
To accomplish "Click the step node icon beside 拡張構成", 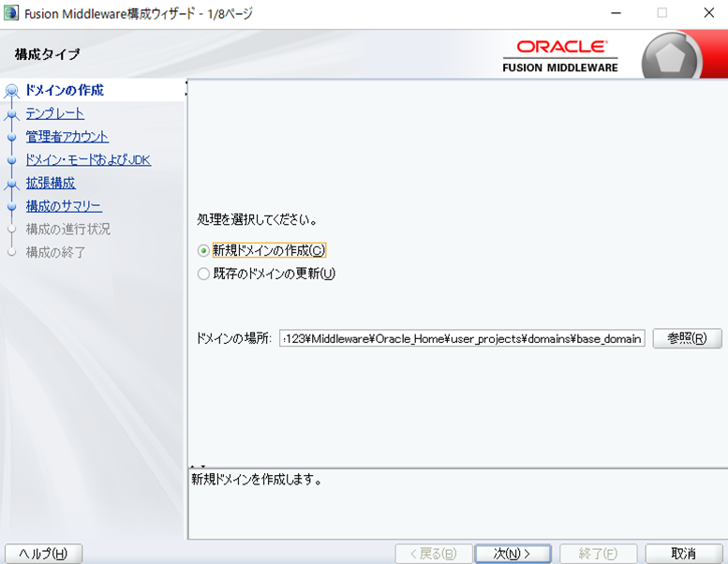I will pos(11,184).
